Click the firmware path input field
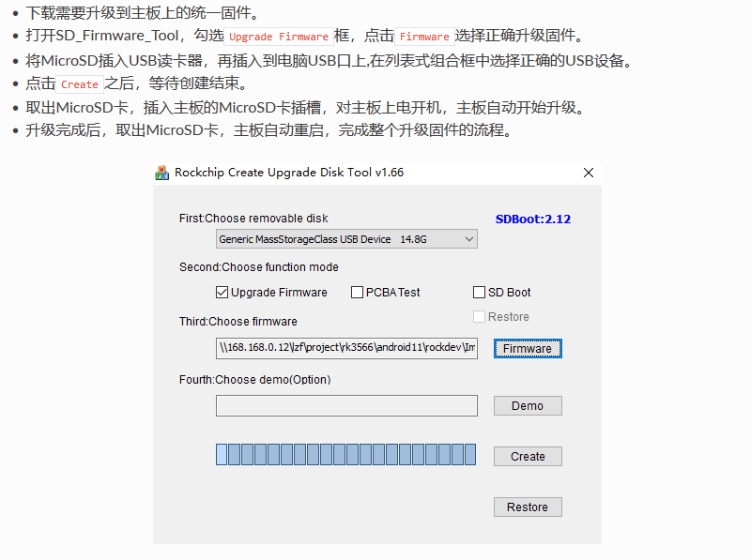This screenshot has height=560, width=751. pos(346,348)
